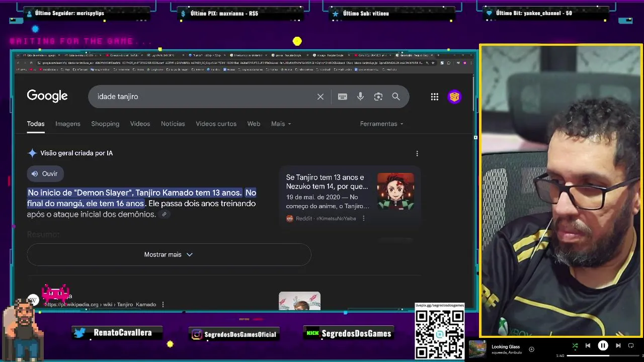Start voice search with the microphone icon
This screenshot has width=644, height=362.
[x=360, y=97]
